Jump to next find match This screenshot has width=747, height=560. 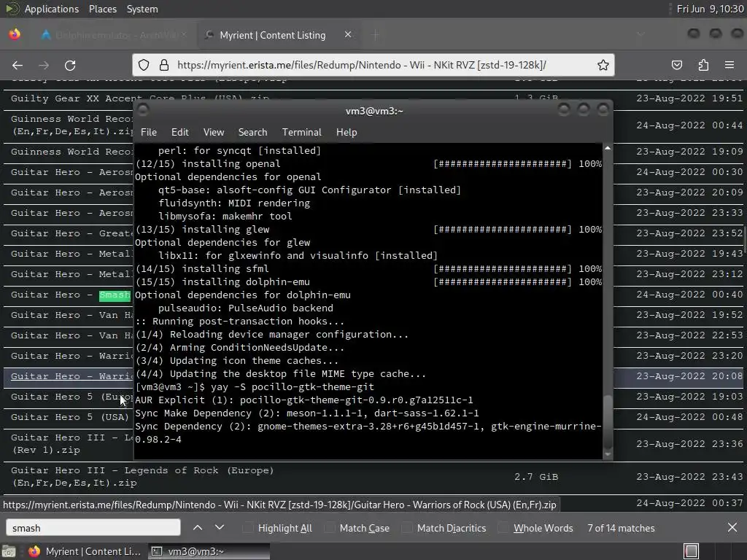(x=219, y=528)
